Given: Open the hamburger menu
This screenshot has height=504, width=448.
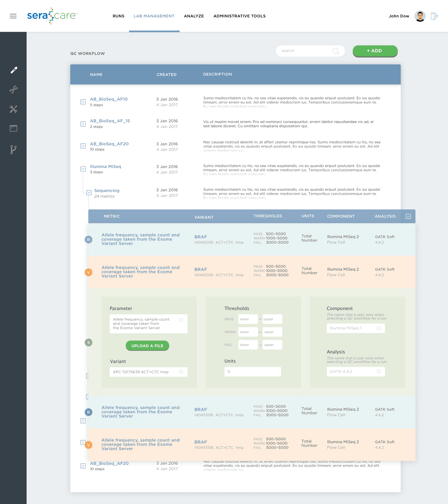Looking at the screenshot, I should [13, 16].
